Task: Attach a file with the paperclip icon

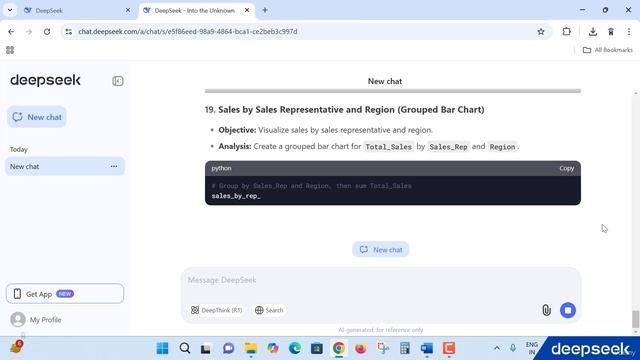Action: coord(546,310)
